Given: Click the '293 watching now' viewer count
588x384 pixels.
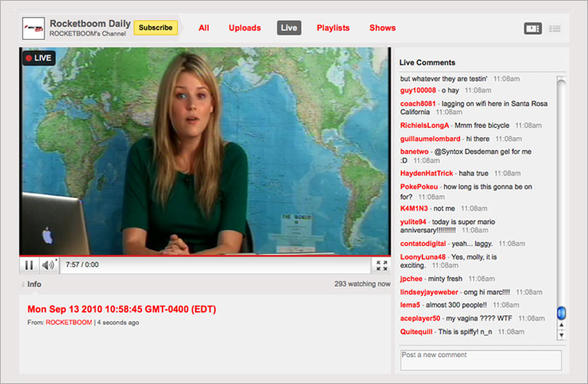Looking at the screenshot, I should pyautogui.click(x=362, y=284).
